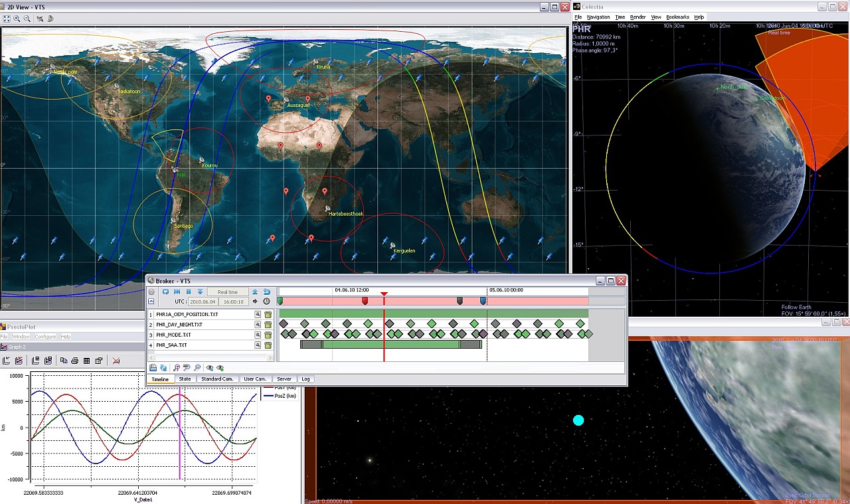Image resolution: width=850 pixels, height=504 pixels.
Task: Open properties tool for PHR_SAA.TXT
Action: tap(258, 345)
